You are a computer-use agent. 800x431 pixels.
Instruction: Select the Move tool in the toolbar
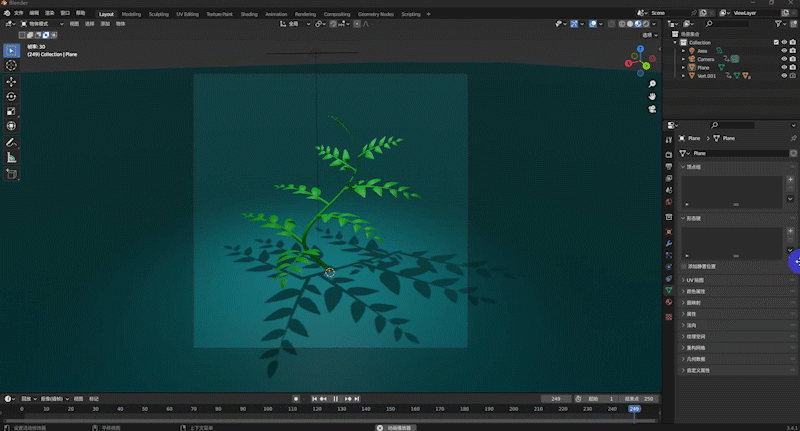pyautogui.click(x=11, y=81)
